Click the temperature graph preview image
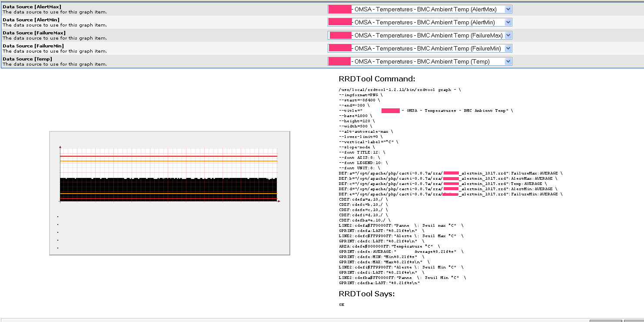The height and width of the screenshot is (322, 644). (x=169, y=193)
